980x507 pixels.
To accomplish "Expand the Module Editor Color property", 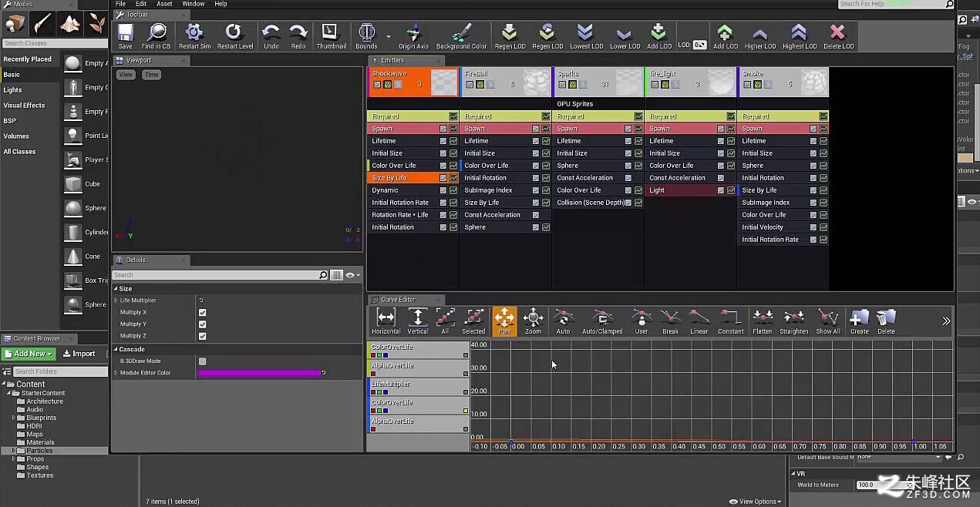I will coord(116,373).
